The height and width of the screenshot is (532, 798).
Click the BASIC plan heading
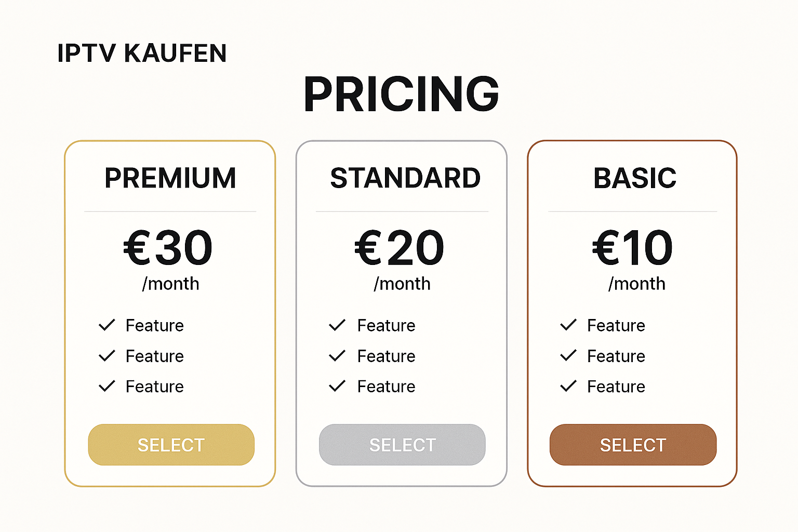(x=635, y=178)
